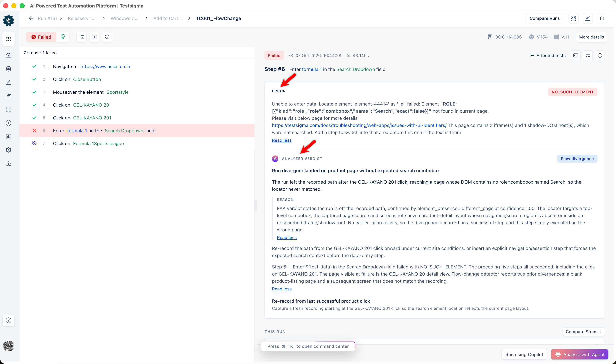Click Run using Copilot button
The width and height of the screenshot is (616, 364).
coord(524,354)
